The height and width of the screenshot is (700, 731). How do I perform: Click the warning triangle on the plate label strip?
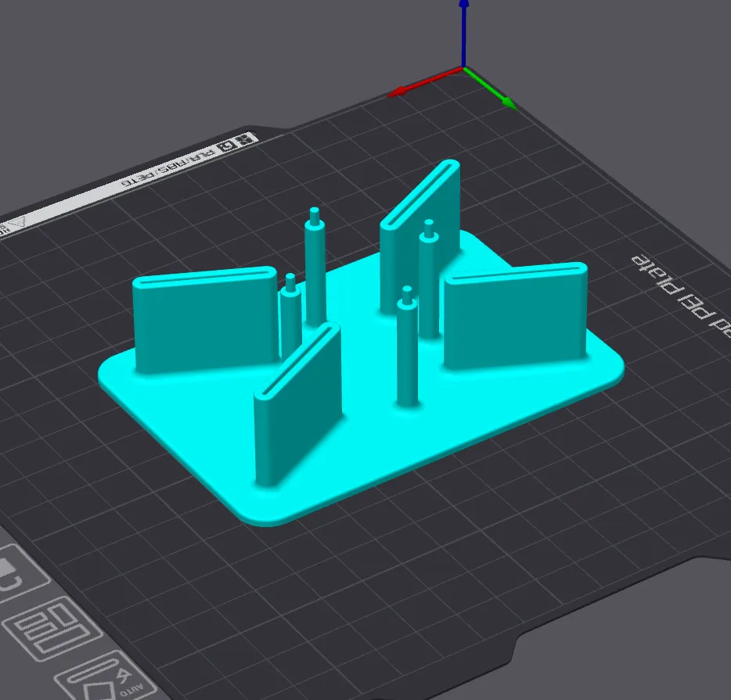point(16,221)
